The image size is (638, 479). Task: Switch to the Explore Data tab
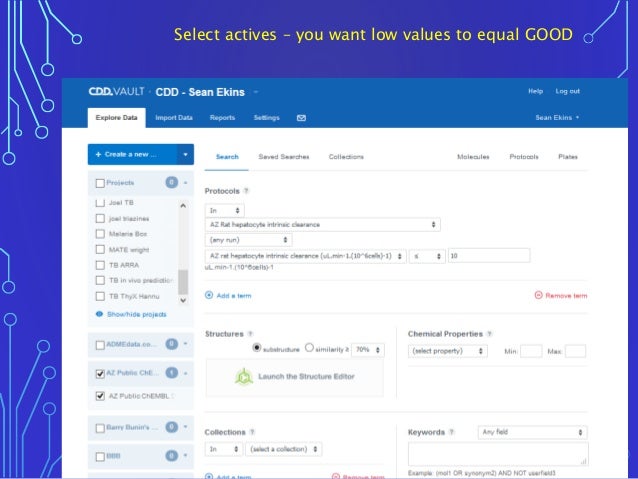click(x=116, y=118)
